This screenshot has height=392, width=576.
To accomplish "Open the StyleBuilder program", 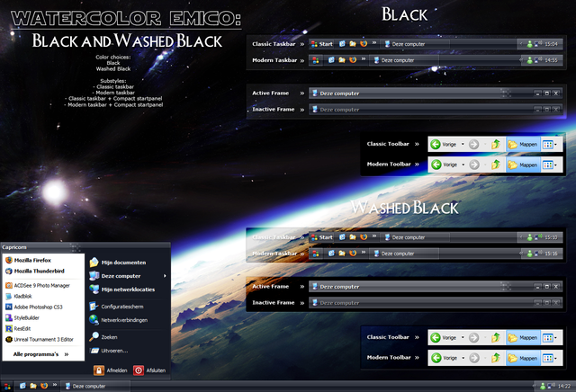I will (x=22, y=318).
